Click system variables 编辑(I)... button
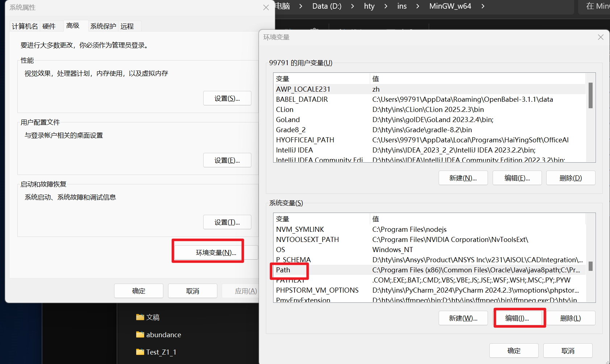 (x=517, y=318)
